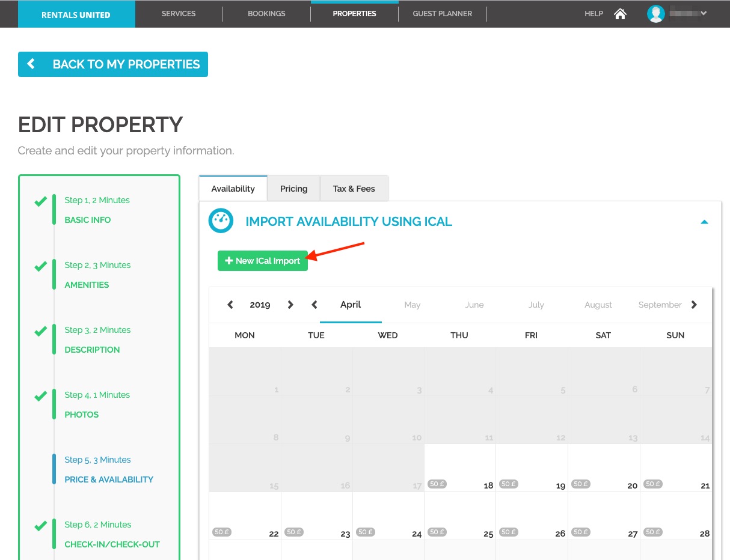Click the New iCal Import button
This screenshot has height=560, width=730.
pos(263,261)
